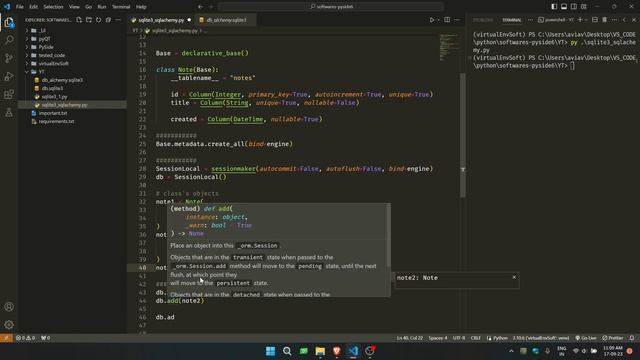
Task: Click Prettier in the status bar
Action: [613, 338]
